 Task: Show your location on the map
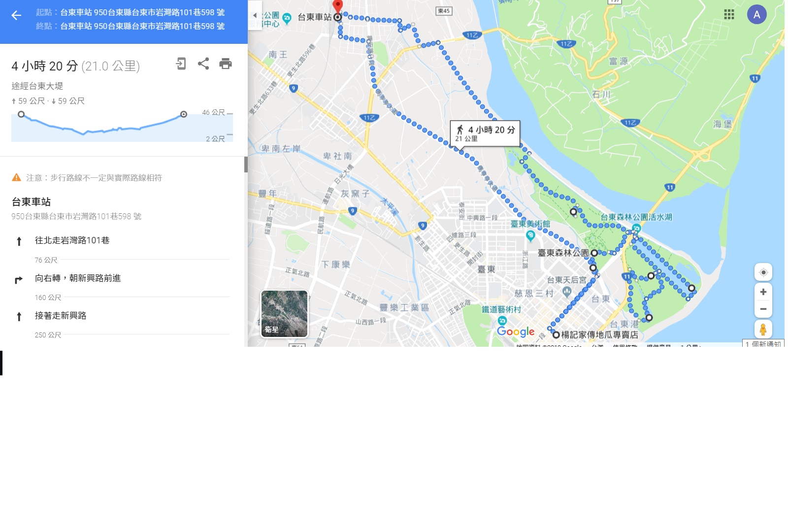coord(763,272)
